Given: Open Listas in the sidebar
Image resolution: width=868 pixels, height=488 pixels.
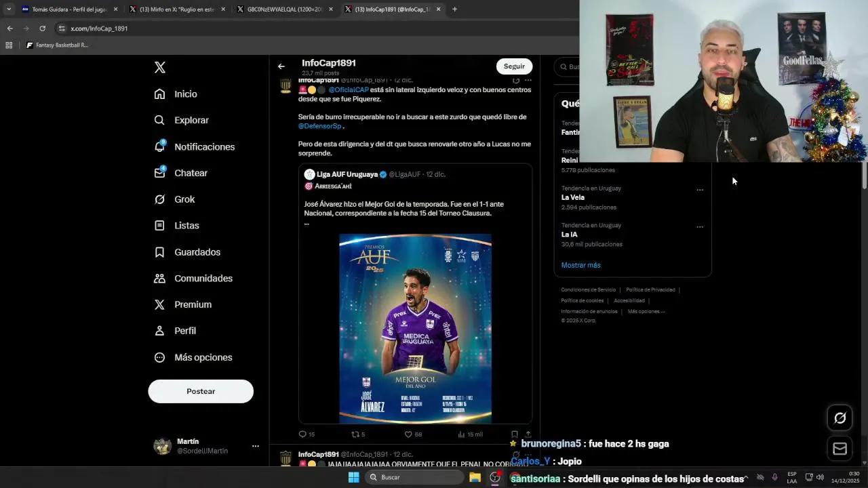Looking at the screenshot, I should tap(176, 226).
